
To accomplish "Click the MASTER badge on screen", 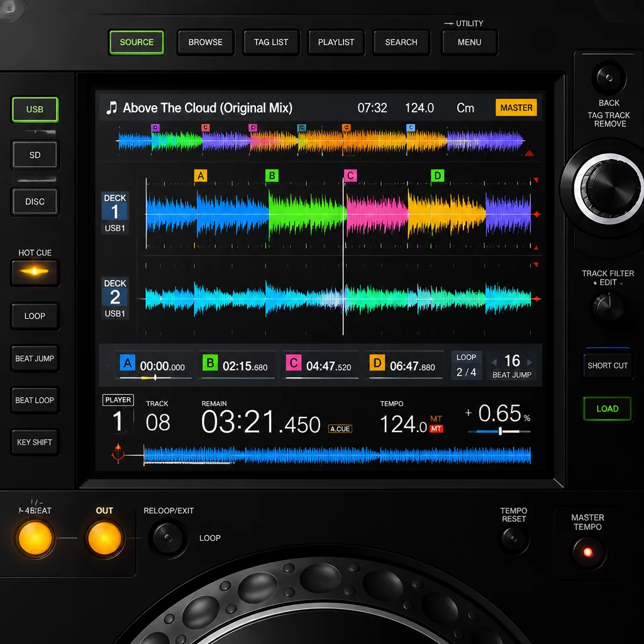I will [x=516, y=108].
